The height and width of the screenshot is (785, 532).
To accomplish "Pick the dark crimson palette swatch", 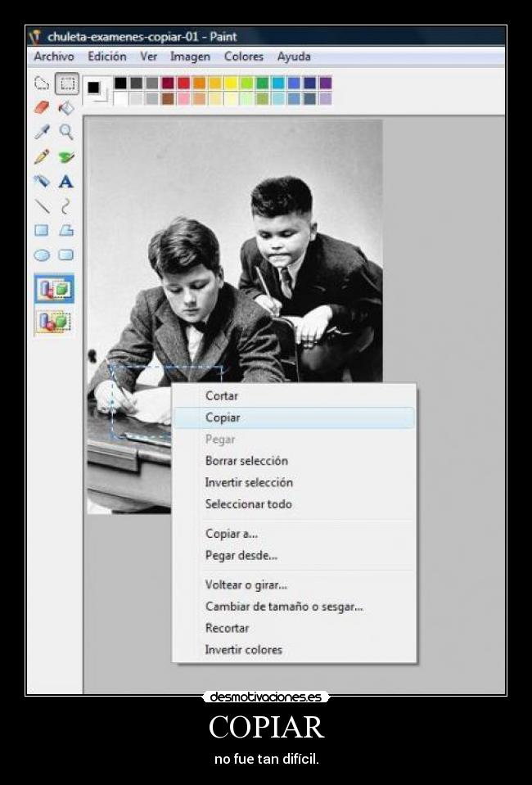I will point(168,83).
